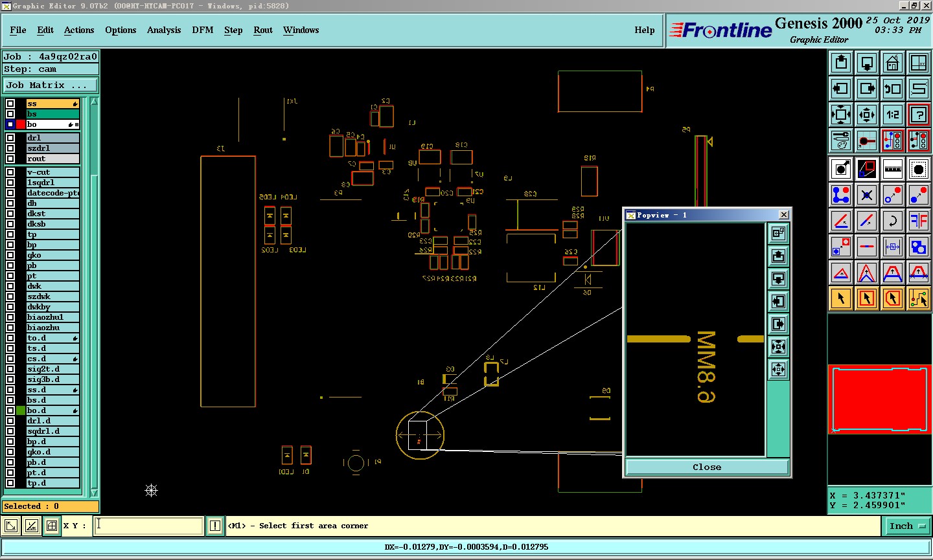Open the Rout menu

click(x=263, y=30)
